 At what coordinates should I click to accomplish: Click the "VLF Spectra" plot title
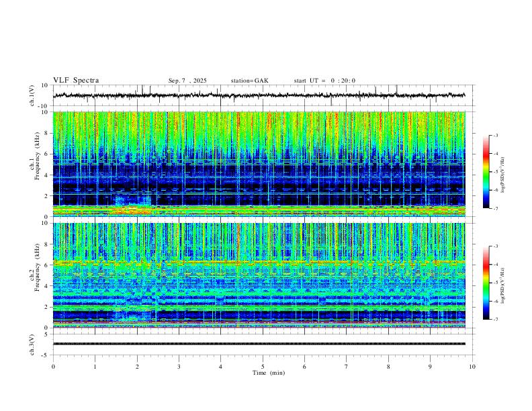(x=76, y=81)
